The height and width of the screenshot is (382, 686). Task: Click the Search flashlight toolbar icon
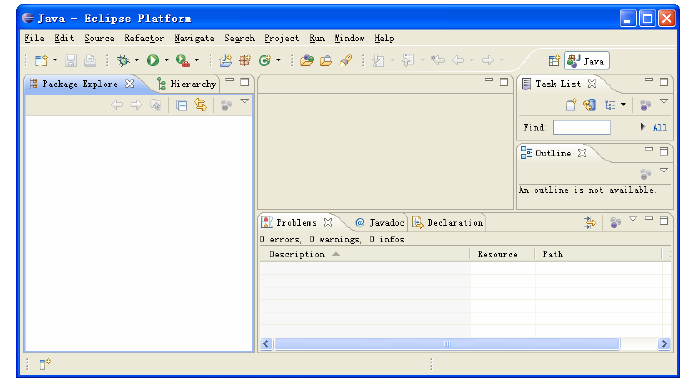[x=346, y=60]
